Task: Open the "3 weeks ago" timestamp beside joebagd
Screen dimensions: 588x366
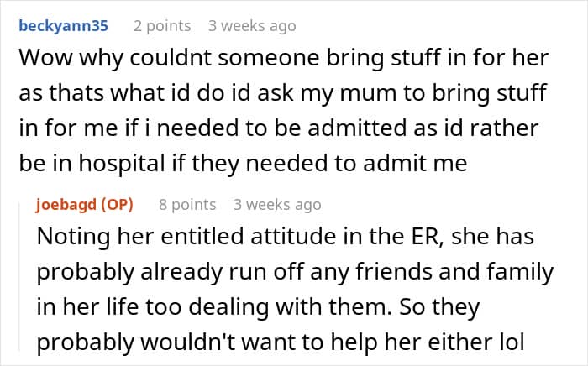Action: click(277, 204)
